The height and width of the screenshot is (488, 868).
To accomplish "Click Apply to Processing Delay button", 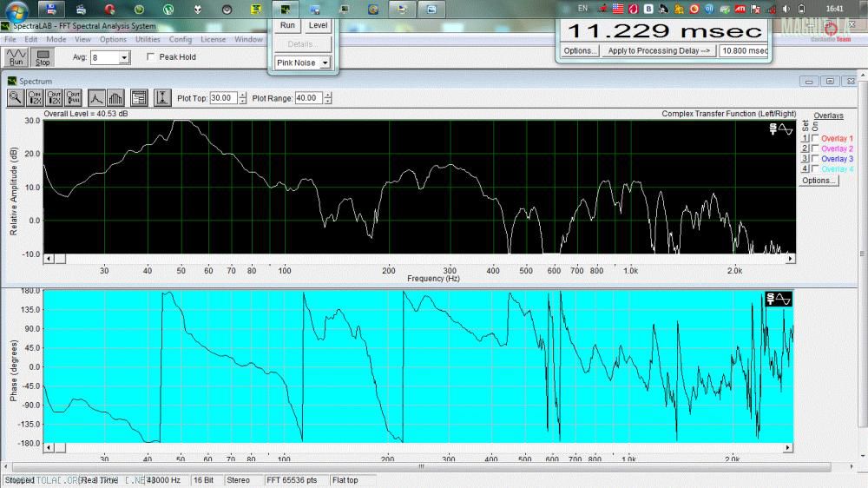I will tap(659, 50).
